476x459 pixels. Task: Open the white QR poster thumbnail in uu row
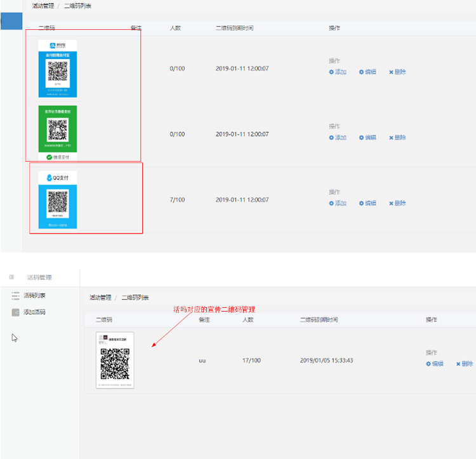pos(115,360)
